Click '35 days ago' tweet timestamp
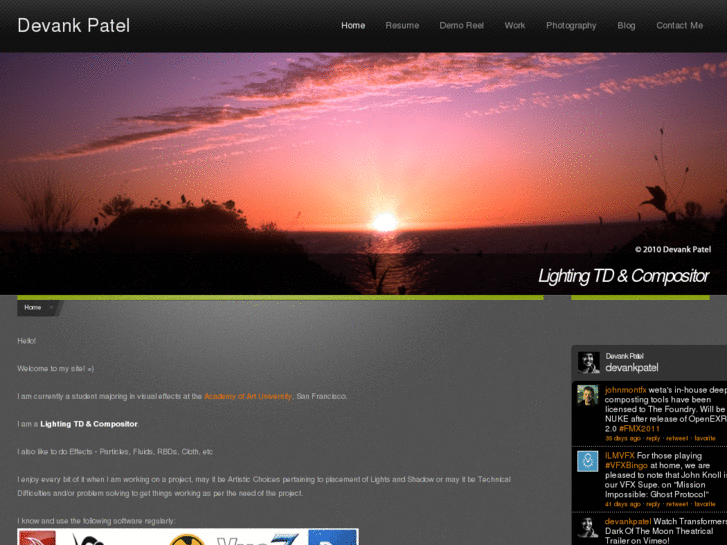This screenshot has width=727, height=545. pos(623,438)
